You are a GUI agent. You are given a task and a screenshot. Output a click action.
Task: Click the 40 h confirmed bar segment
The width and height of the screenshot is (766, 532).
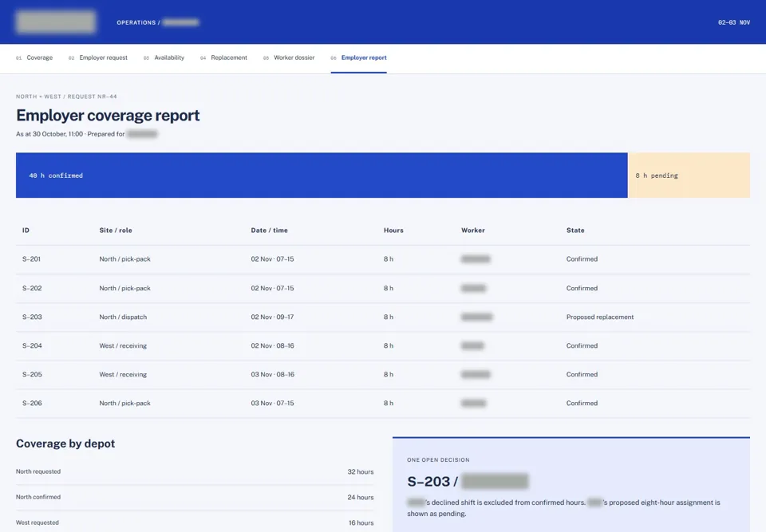322,175
